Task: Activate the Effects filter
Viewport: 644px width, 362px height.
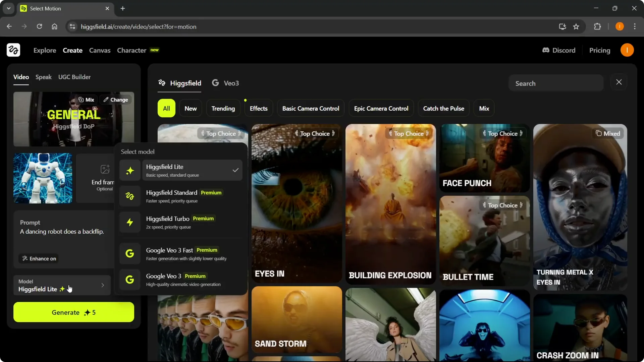Action: (x=258, y=108)
